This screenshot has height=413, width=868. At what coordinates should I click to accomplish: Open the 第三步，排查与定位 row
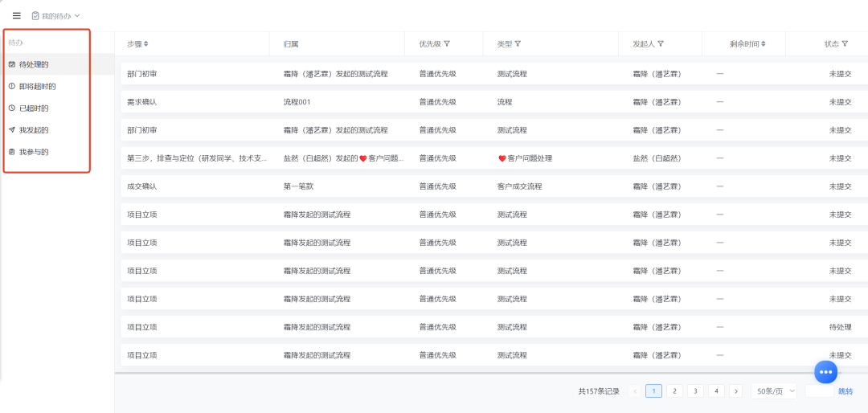(x=493, y=157)
